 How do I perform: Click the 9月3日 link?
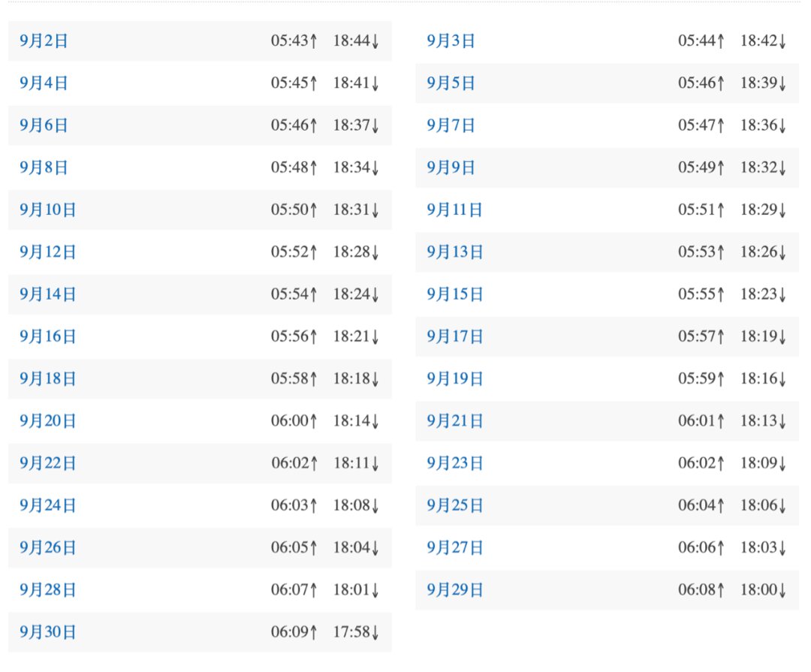451,41
